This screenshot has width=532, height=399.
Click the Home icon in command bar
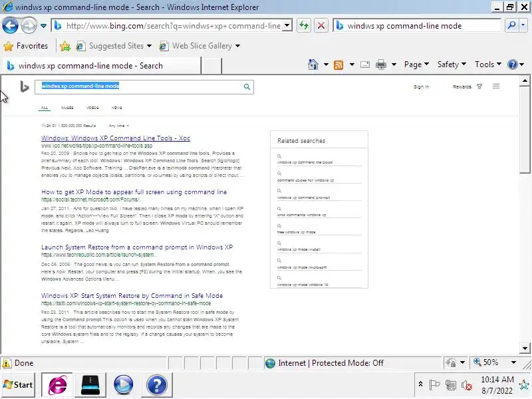point(313,65)
